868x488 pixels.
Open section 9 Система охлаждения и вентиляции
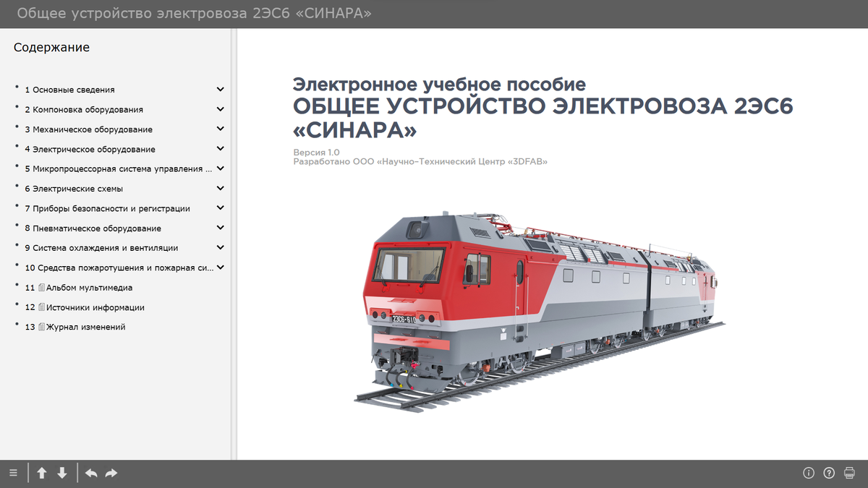[x=101, y=248]
